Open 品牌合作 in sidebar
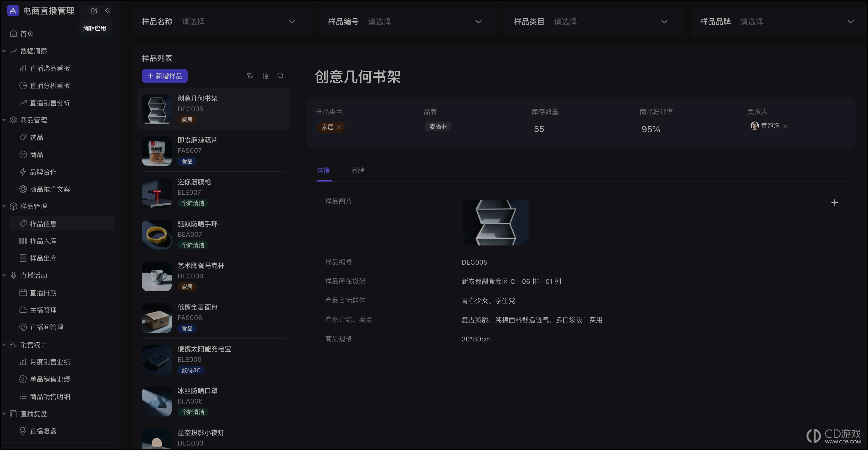Screen dimensions: 868x450 38,172
